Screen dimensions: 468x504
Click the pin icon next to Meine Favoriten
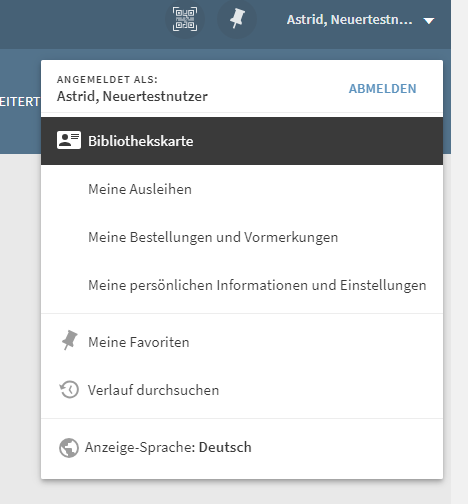(69, 340)
